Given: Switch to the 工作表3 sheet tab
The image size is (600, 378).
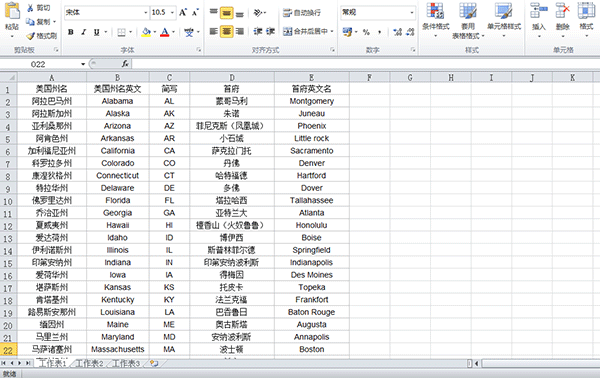Looking at the screenshot, I should click(x=126, y=363).
